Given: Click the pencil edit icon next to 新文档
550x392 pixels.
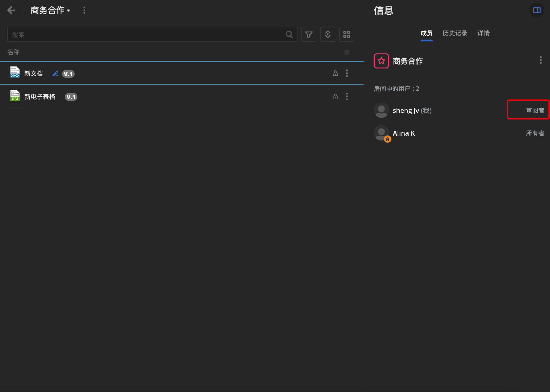Looking at the screenshot, I should (x=55, y=73).
